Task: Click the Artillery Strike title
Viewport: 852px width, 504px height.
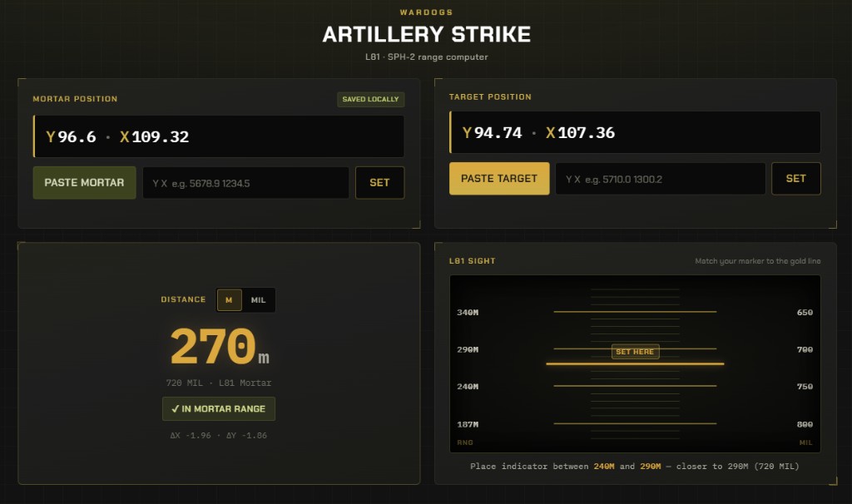Action: 427,35
